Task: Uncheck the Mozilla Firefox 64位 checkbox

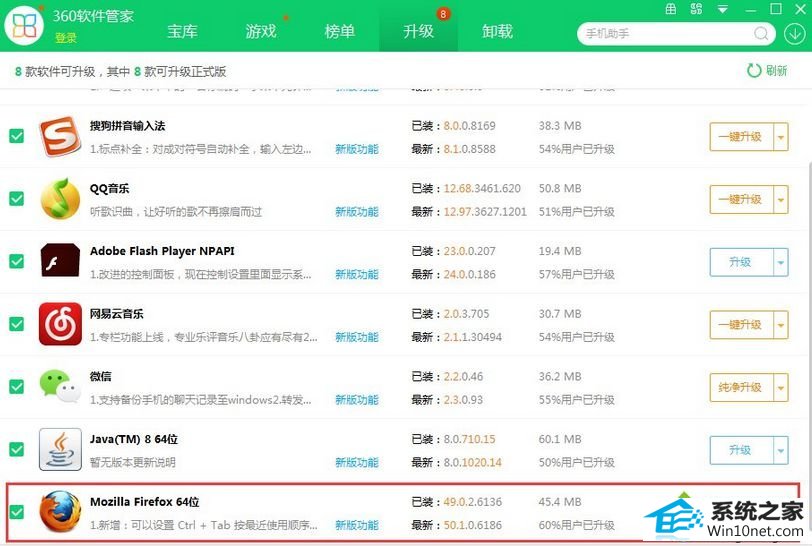Action: point(17,512)
